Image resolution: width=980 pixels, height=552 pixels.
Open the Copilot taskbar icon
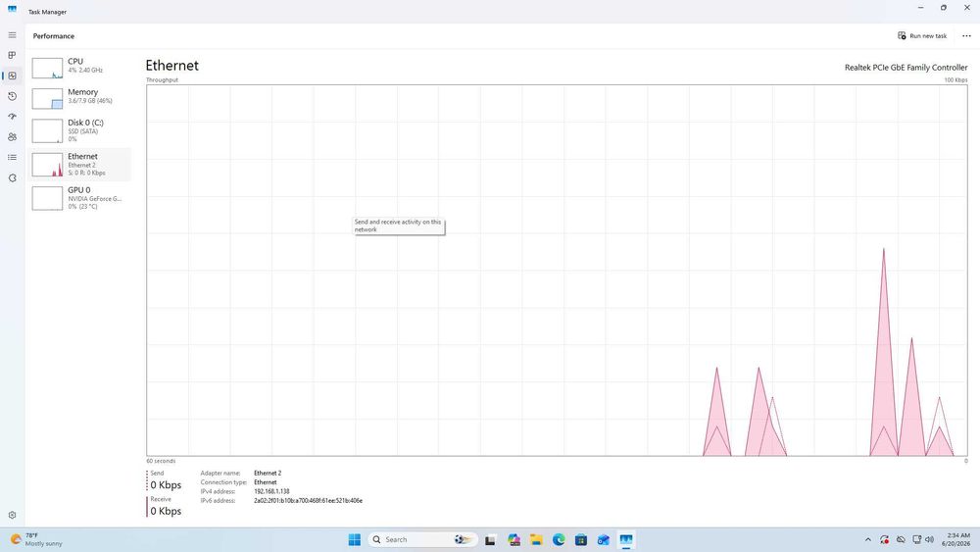[514, 539]
